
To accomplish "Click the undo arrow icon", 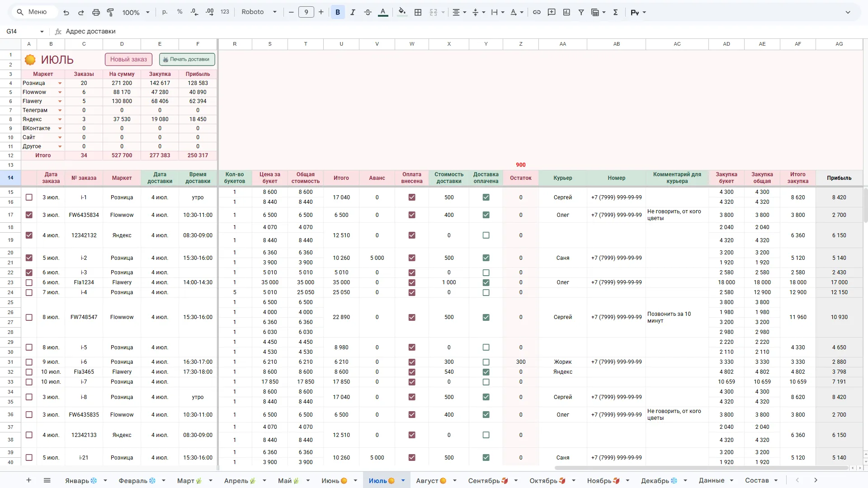I will pos(66,12).
